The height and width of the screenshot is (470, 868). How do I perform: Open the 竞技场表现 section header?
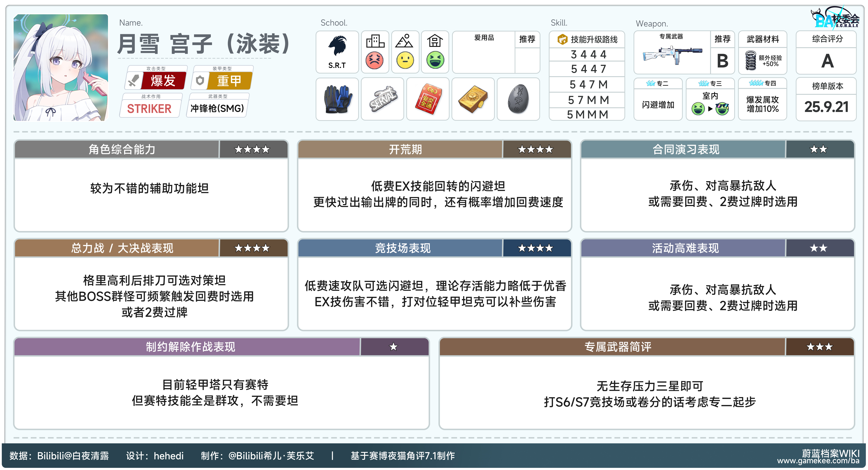click(403, 248)
